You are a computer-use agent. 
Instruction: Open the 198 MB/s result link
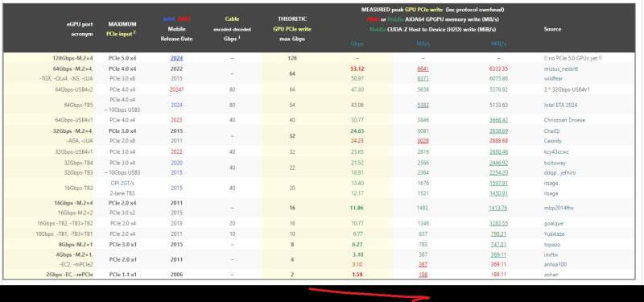pyautogui.click(x=423, y=275)
